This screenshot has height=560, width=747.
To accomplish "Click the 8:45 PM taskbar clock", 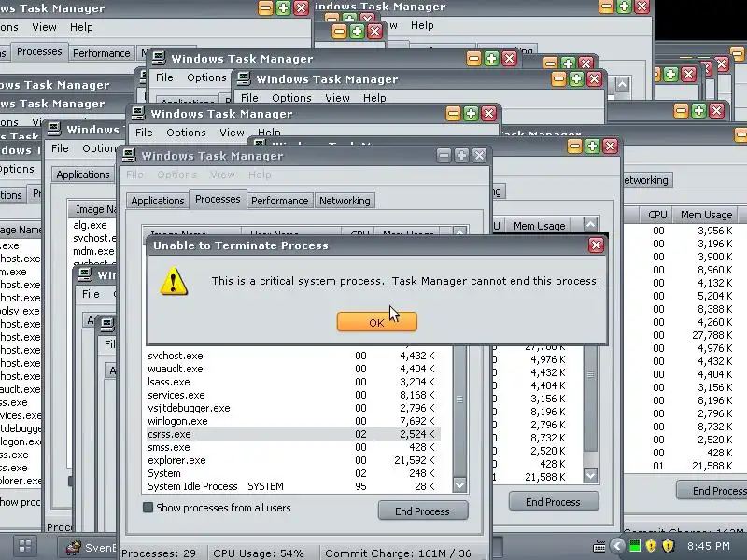I will 709,546.
